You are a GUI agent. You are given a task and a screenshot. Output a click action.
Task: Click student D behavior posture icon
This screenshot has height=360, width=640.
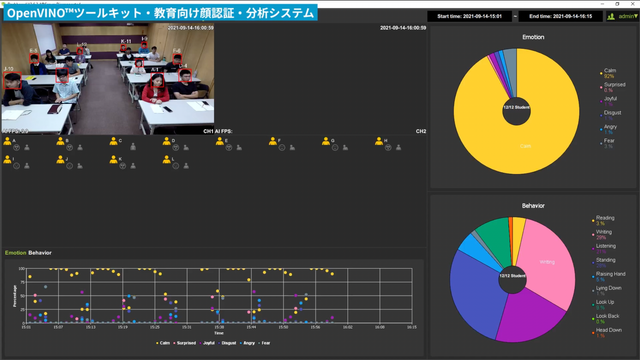(186, 147)
